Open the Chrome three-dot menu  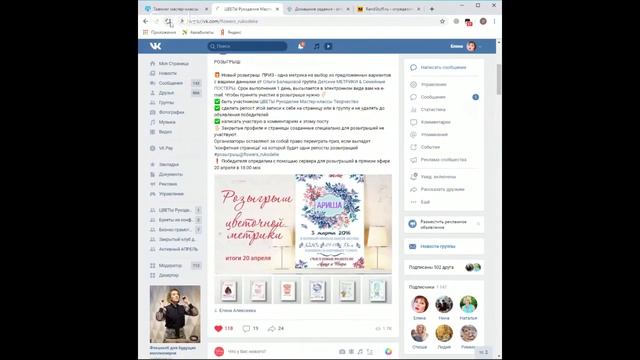pos(494,21)
